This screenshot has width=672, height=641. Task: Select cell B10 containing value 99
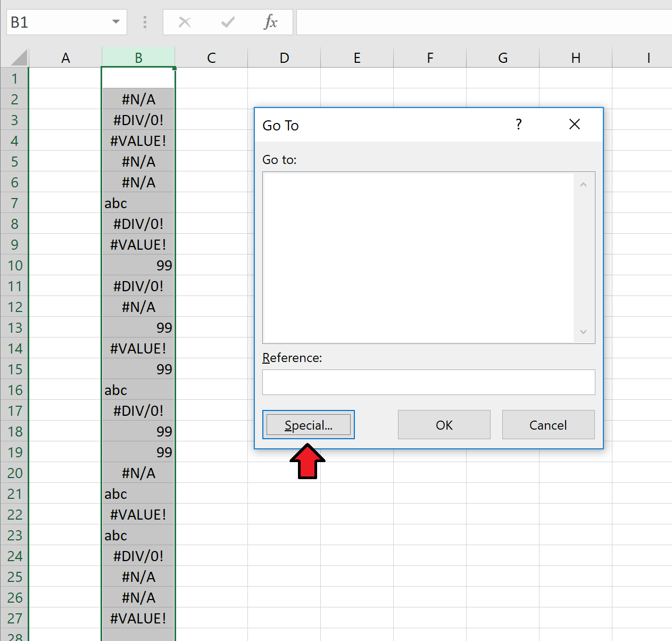[138, 265]
